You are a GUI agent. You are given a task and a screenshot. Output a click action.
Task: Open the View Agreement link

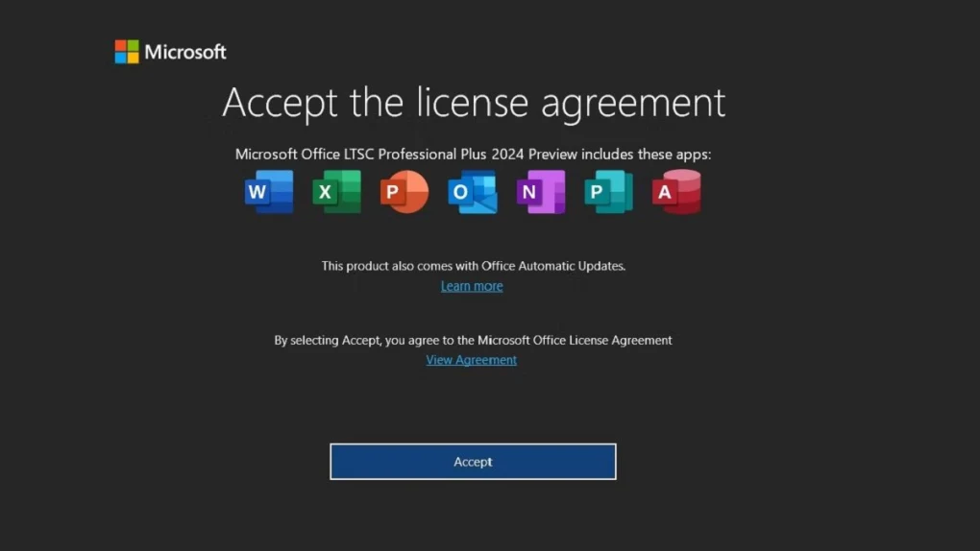[471, 360]
